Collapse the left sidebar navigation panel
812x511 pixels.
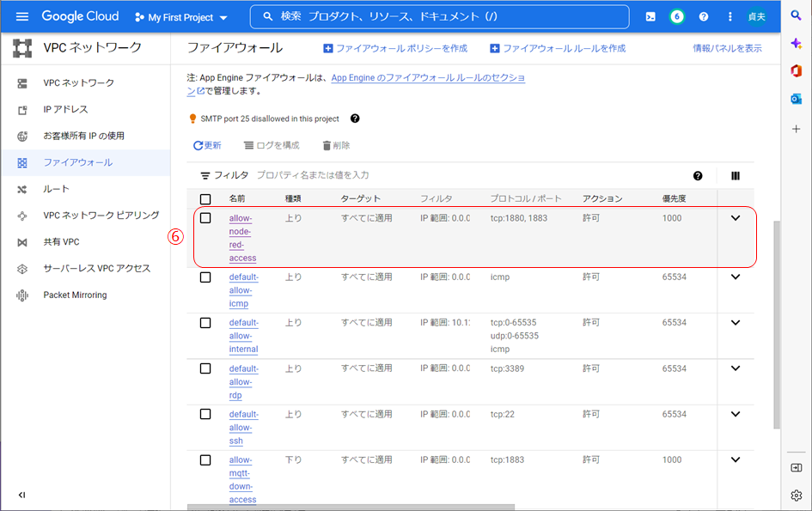22,495
